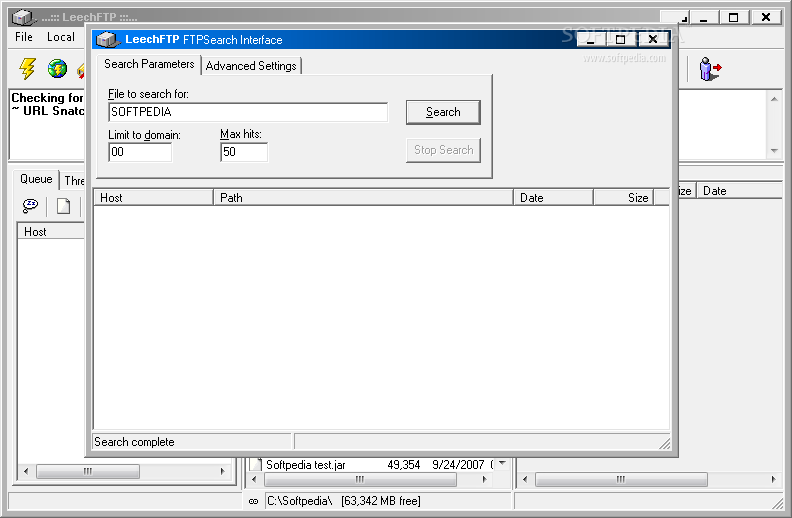Click the 9/24/2007 file date value
The image size is (792, 518).
coord(458,464)
